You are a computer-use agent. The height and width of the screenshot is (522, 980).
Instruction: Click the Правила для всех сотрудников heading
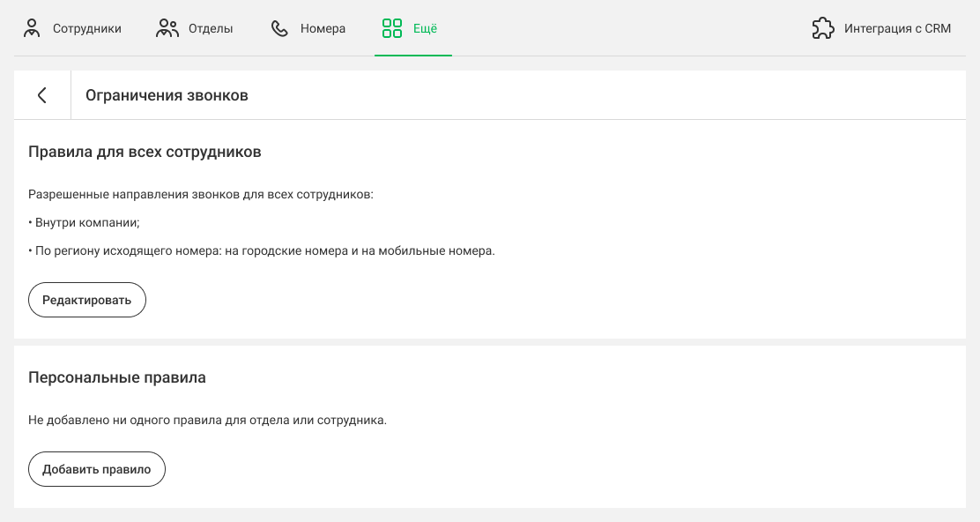[145, 152]
